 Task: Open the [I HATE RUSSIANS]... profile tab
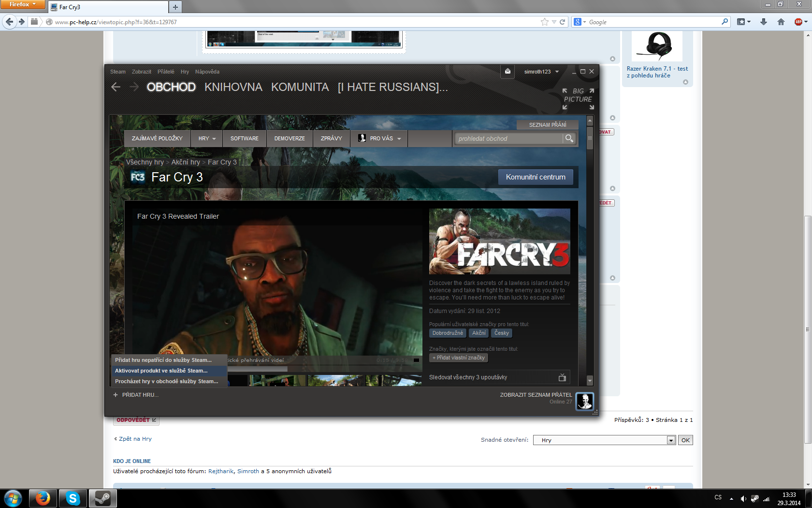click(x=393, y=87)
